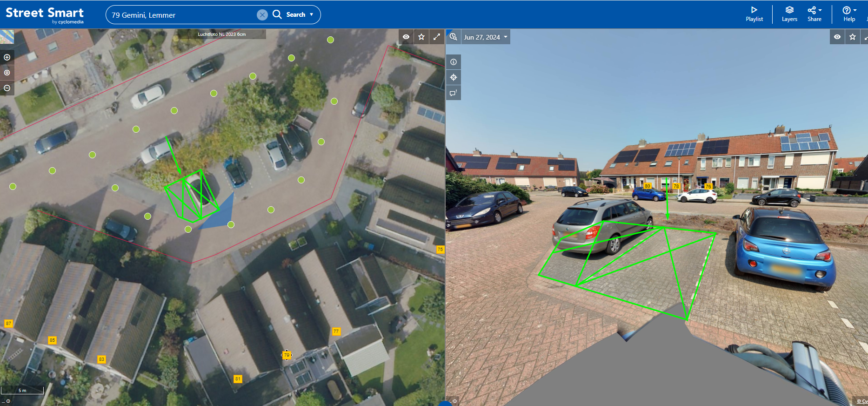Zoom out on the aerial map

pyautogui.click(x=7, y=88)
